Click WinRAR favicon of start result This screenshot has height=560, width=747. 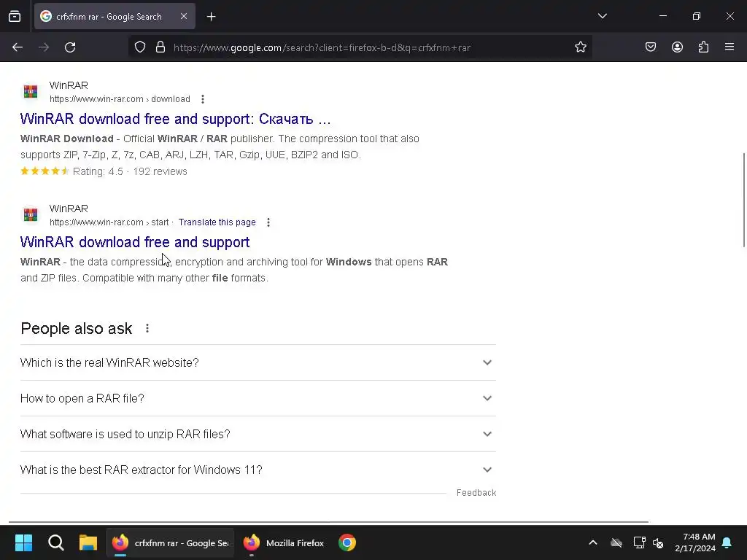[31, 215]
